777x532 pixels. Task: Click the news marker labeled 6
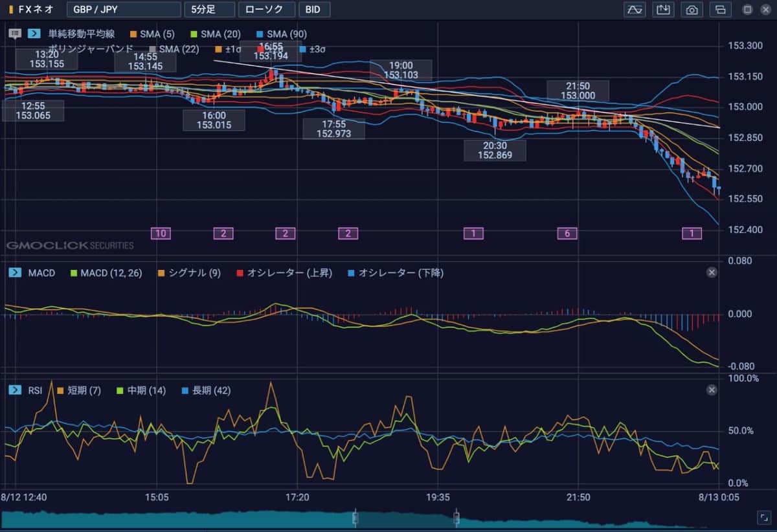coord(567,234)
